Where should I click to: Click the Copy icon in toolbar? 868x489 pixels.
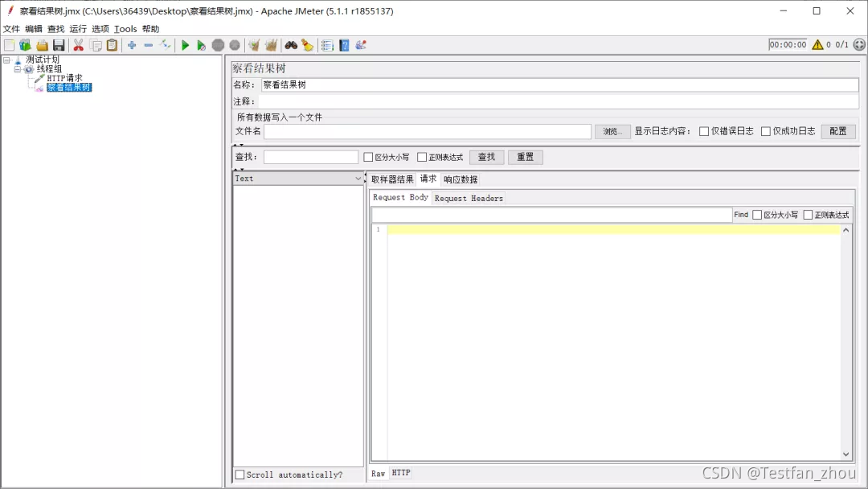click(96, 45)
